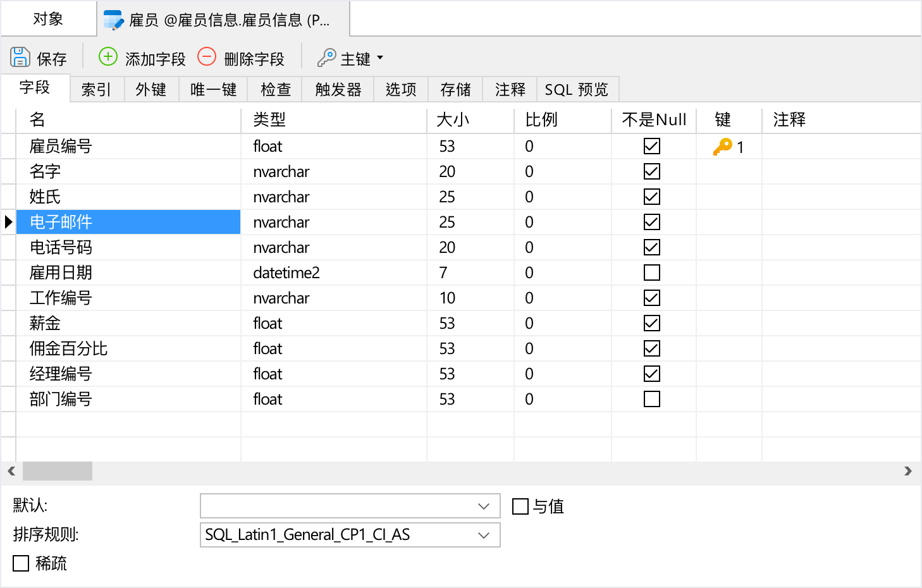Toggle the 与值 checkbox

point(520,506)
